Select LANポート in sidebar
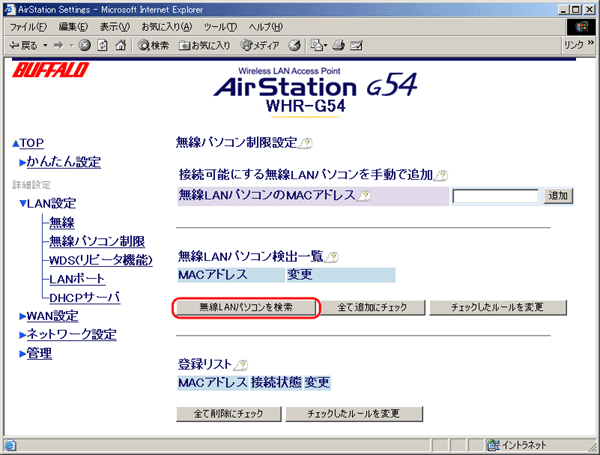This screenshot has width=600, height=455. pyautogui.click(x=77, y=279)
